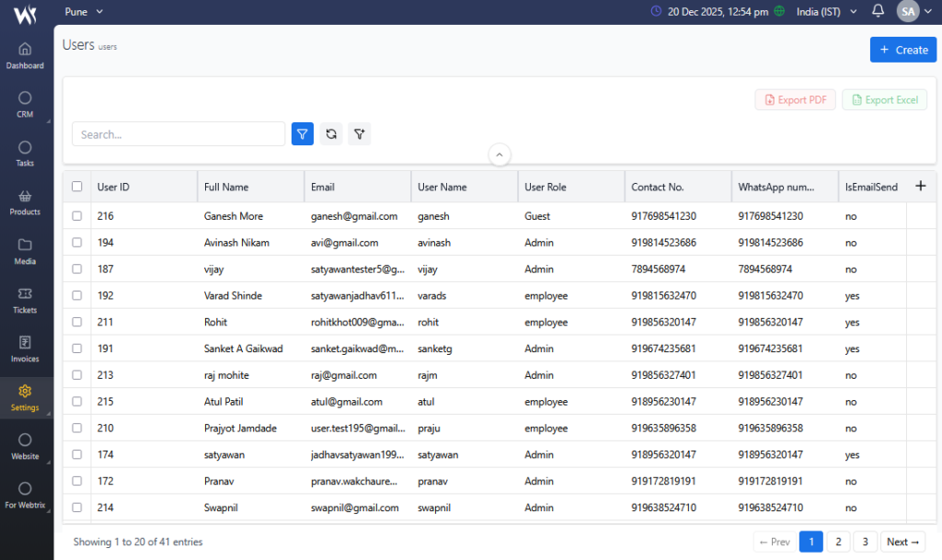Open notifications bell icon

click(878, 11)
